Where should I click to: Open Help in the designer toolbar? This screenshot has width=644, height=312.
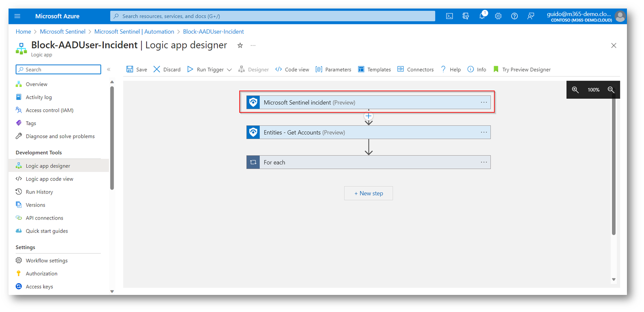(451, 70)
